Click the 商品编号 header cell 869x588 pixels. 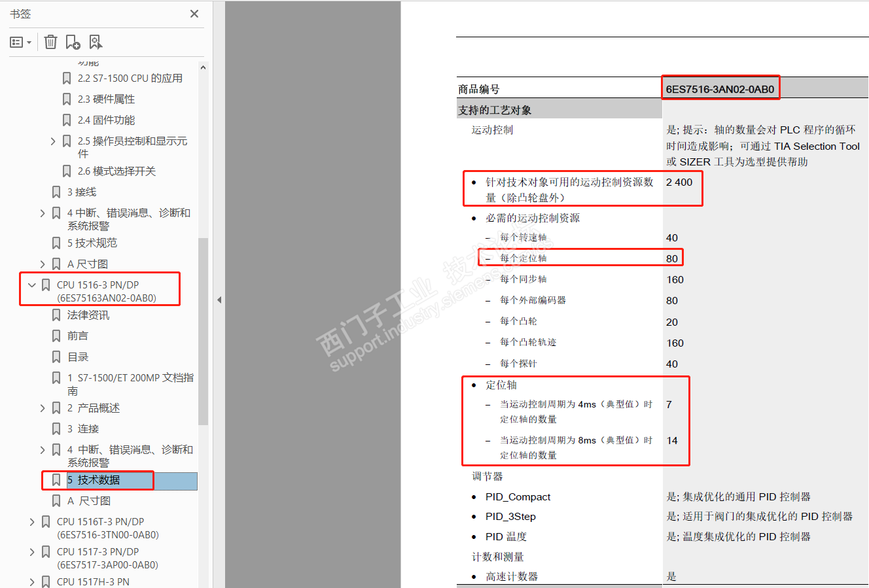pyautogui.click(x=479, y=89)
